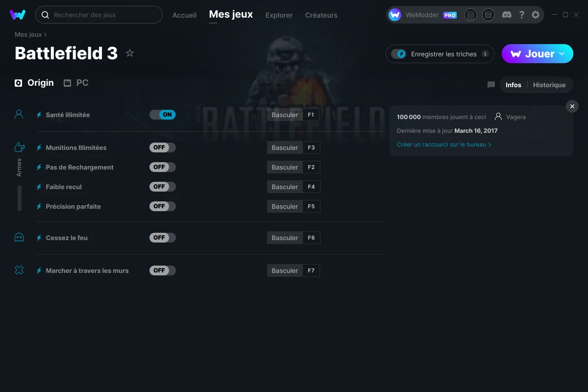Image resolution: width=588 pixels, height=392 pixels.
Task: Click the Armes thumbs-up category icon
Action: [x=19, y=147]
